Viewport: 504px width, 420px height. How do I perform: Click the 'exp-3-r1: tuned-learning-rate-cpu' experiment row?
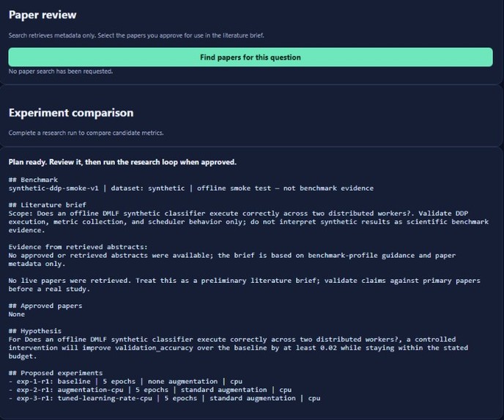(164, 398)
